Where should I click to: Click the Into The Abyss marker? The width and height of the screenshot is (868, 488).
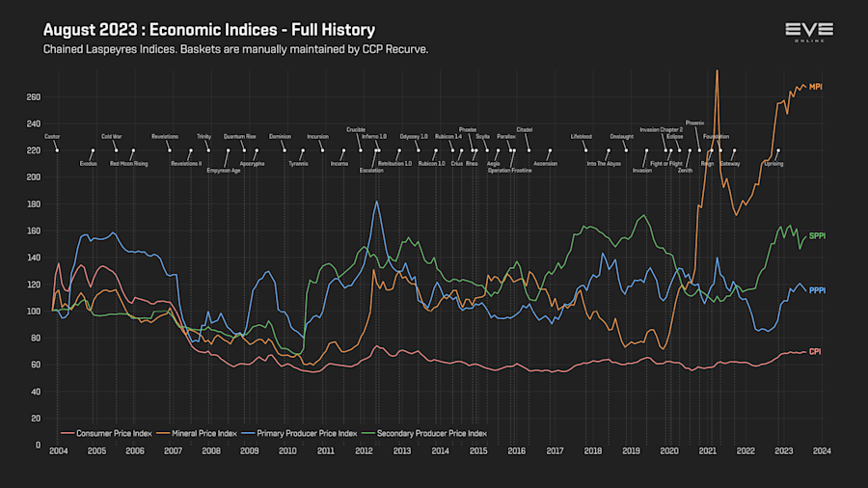(x=604, y=164)
